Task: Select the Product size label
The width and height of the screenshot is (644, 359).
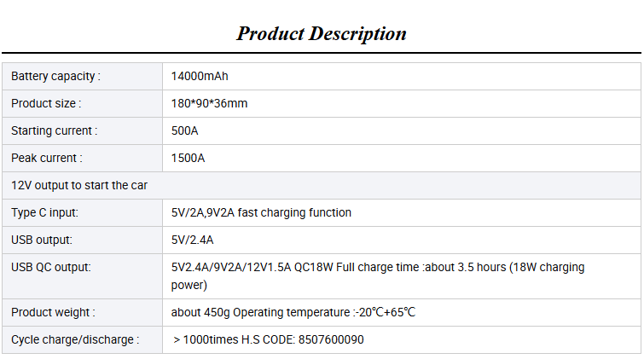Action: click(x=46, y=103)
